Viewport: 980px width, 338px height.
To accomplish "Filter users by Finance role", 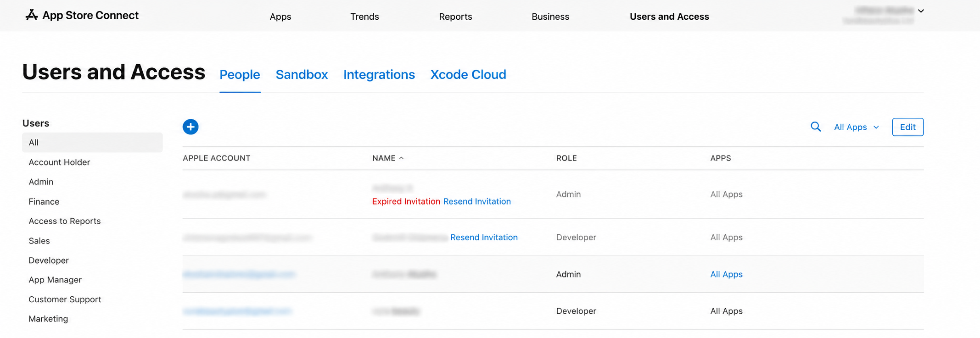I will coord(44,201).
